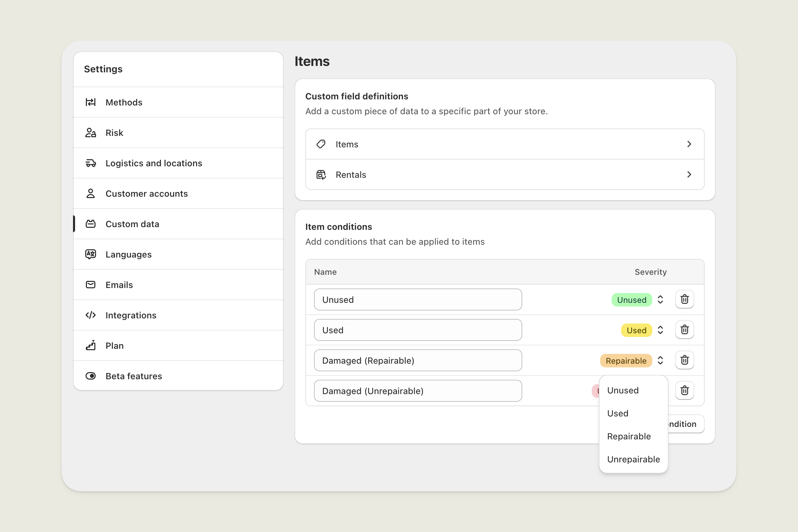Screen dimensions: 798x532
Task: Select Used option in dropdown menu
Action: pyautogui.click(x=617, y=413)
